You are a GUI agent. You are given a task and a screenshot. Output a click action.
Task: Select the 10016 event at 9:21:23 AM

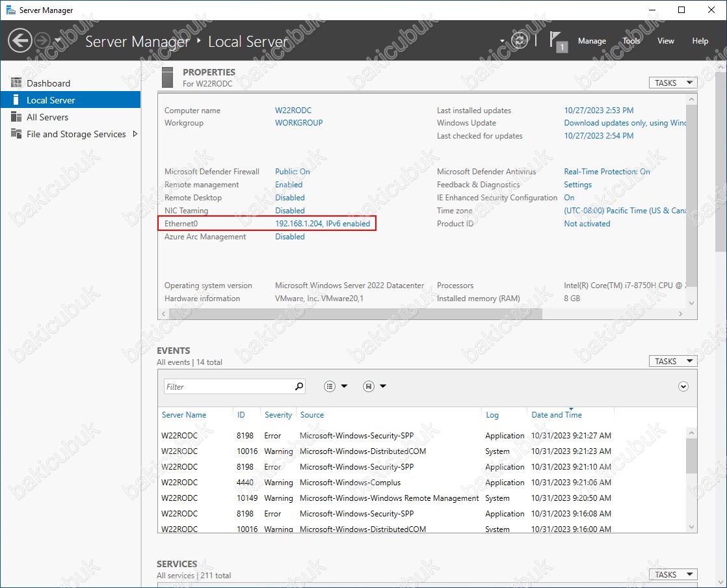[x=422, y=451]
